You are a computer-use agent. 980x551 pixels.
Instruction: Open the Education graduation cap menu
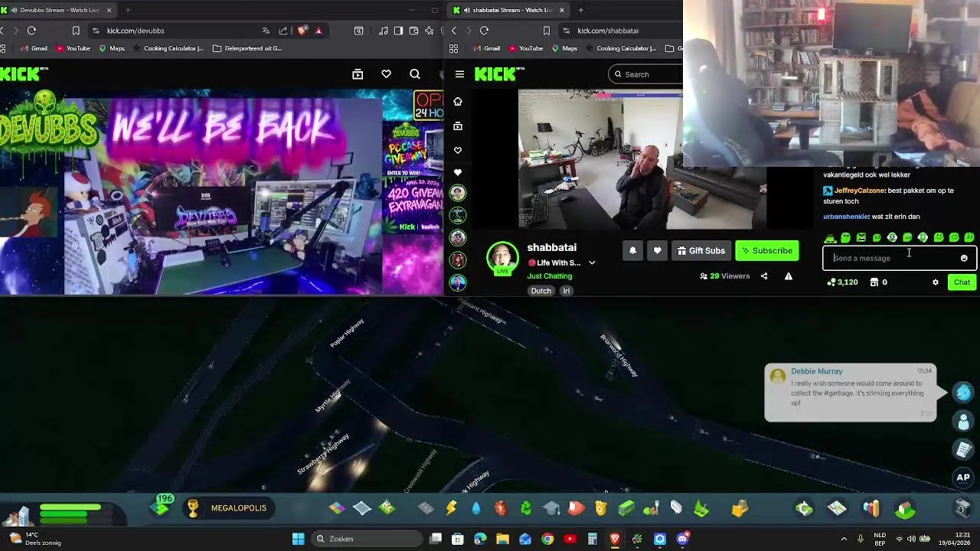[x=551, y=508]
